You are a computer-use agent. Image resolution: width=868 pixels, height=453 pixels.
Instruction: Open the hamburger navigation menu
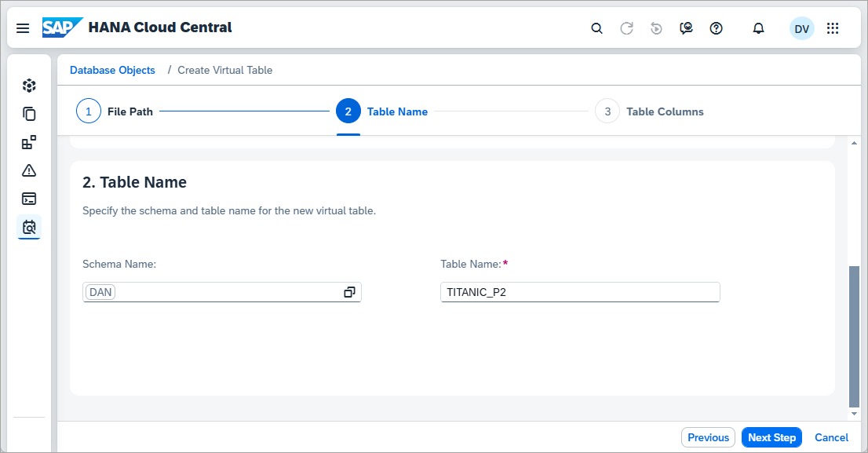[x=23, y=28]
